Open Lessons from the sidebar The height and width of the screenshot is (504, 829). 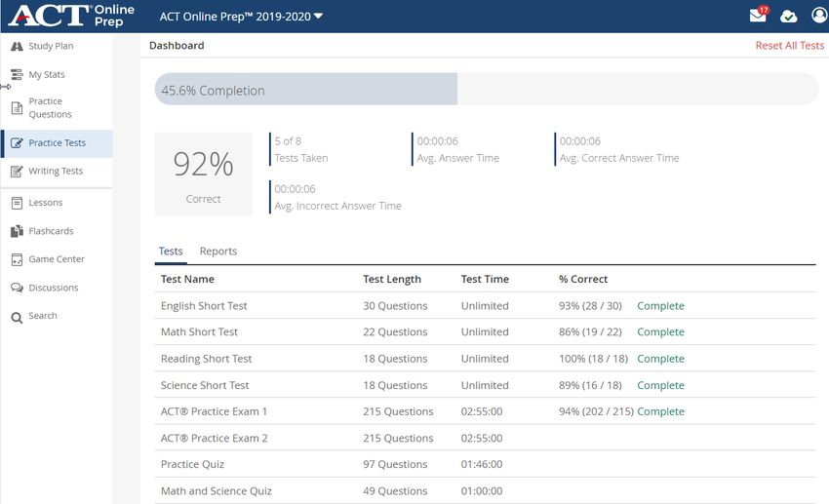click(x=57, y=203)
